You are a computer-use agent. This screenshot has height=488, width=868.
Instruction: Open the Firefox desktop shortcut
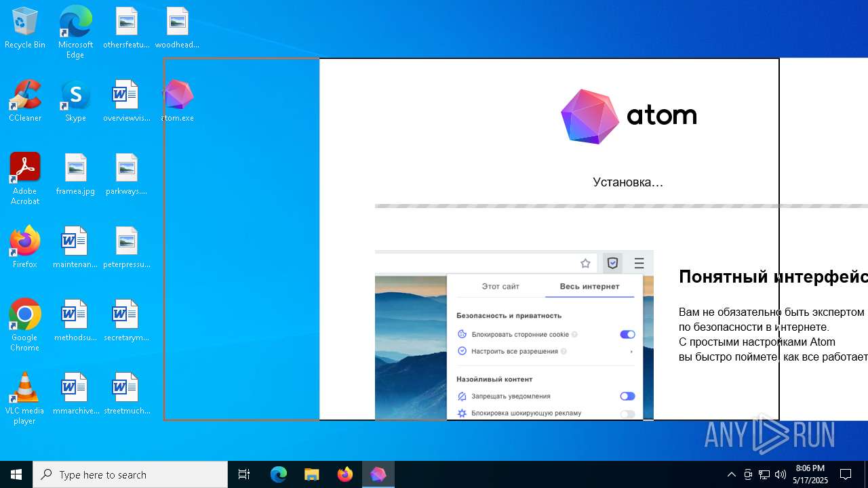tap(25, 248)
